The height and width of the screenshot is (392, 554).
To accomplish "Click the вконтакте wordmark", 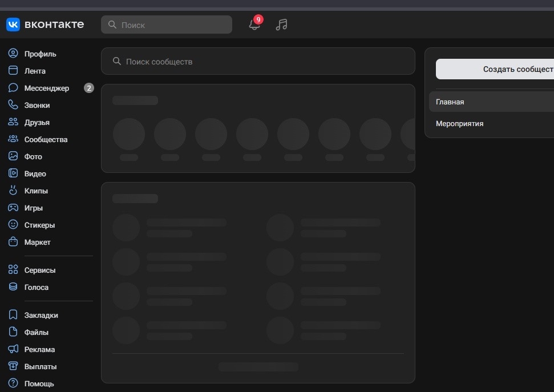I will [x=54, y=25].
